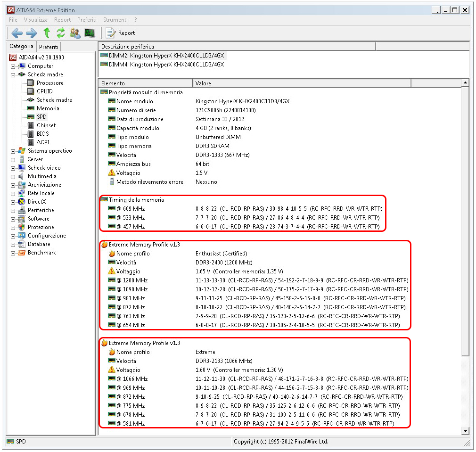This screenshot has height=452, width=476.
Task: Click the scrollbar down arrow
Action: (465, 431)
